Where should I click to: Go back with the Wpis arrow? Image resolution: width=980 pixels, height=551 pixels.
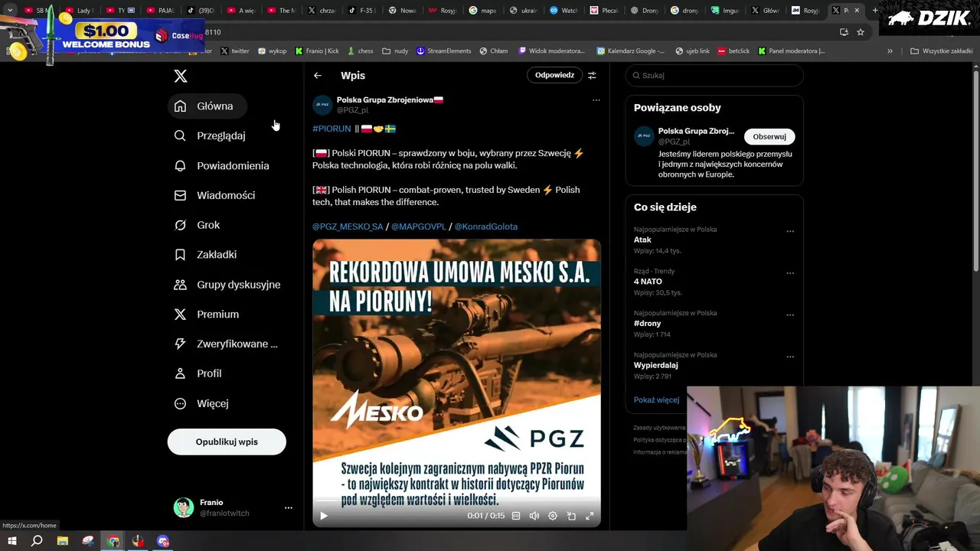317,76
